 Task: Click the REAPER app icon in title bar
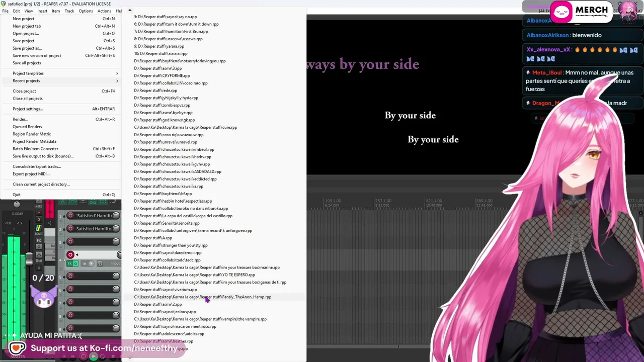coord(4,4)
